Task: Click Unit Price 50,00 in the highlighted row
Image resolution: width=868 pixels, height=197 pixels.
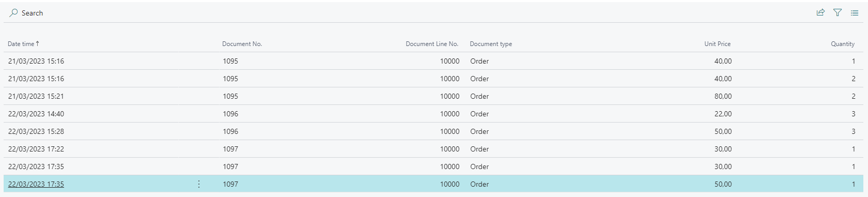Action: click(x=723, y=184)
